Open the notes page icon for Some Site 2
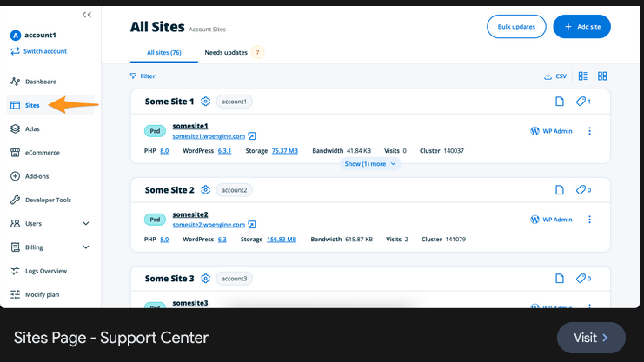Viewport: 644px width, 362px height. coord(560,190)
